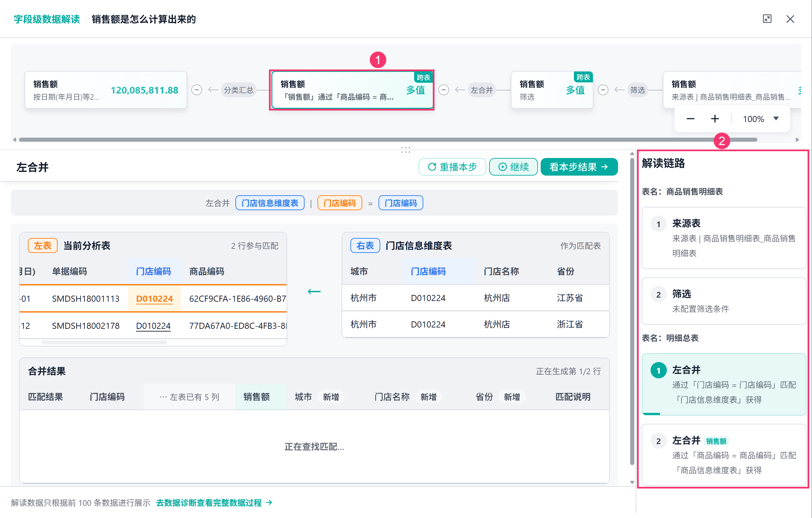Zoom in the flow canvas with plus

click(x=715, y=119)
